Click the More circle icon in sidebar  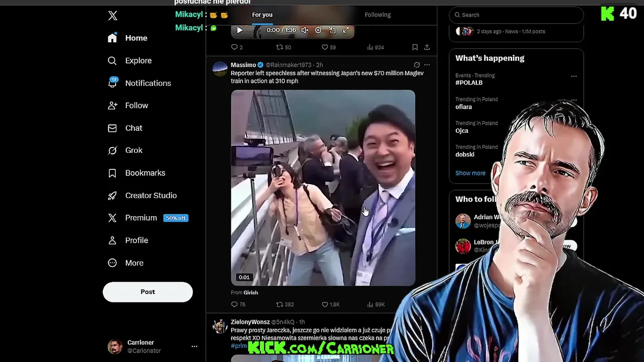(x=112, y=263)
